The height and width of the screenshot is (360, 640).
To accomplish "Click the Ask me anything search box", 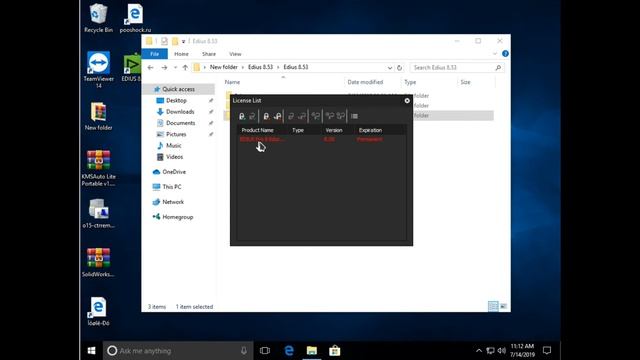I will pos(178,351).
